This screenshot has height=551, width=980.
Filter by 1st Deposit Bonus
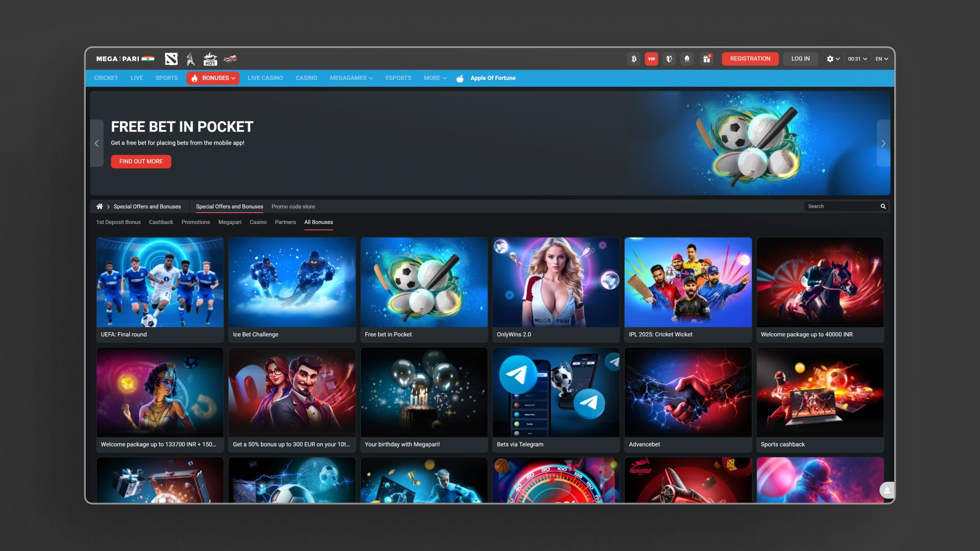click(x=118, y=222)
